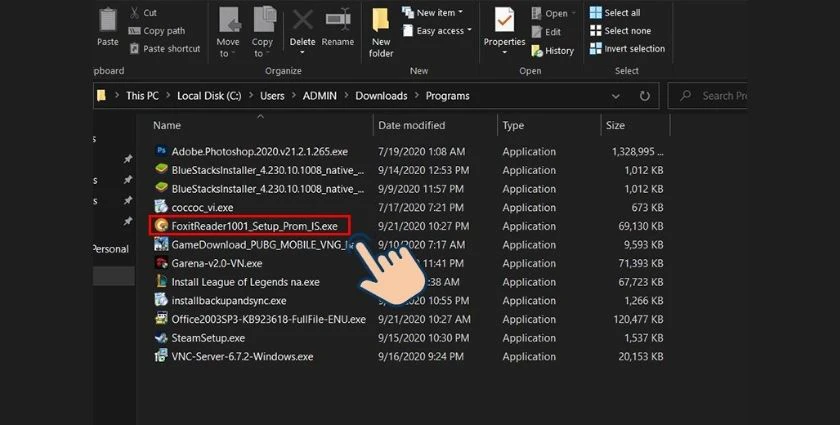Viewport: 840px width, 425px height.
Task: Go to This PC in the breadcrumb
Action: (x=142, y=96)
